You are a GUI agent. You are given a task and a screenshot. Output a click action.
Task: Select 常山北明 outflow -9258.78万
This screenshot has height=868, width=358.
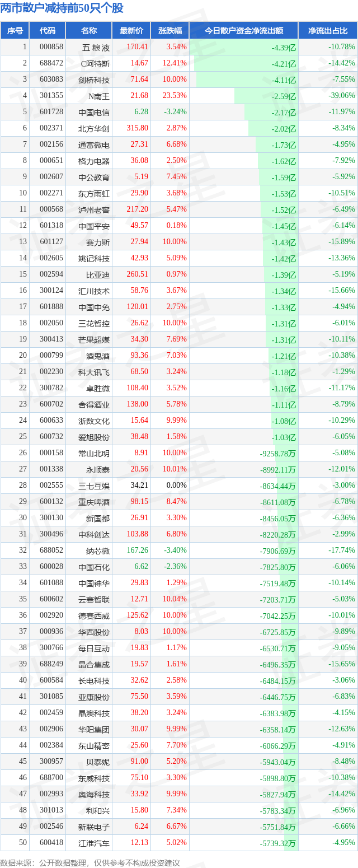278,454
